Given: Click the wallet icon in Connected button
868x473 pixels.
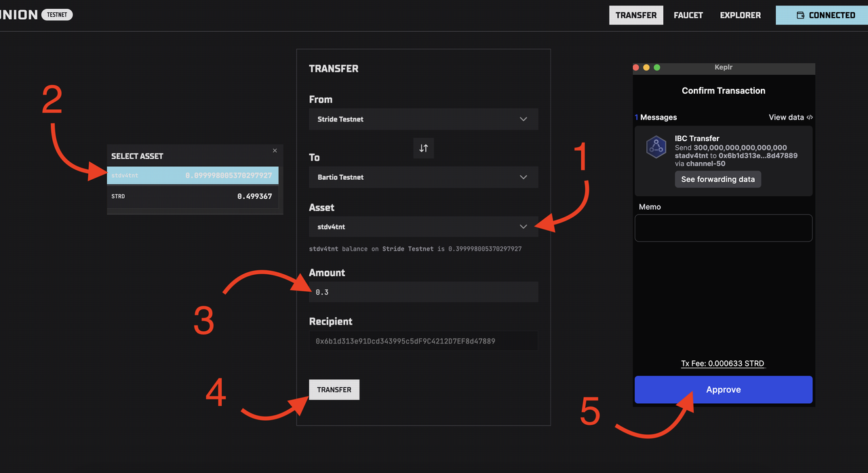Looking at the screenshot, I should click(x=800, y=15).
